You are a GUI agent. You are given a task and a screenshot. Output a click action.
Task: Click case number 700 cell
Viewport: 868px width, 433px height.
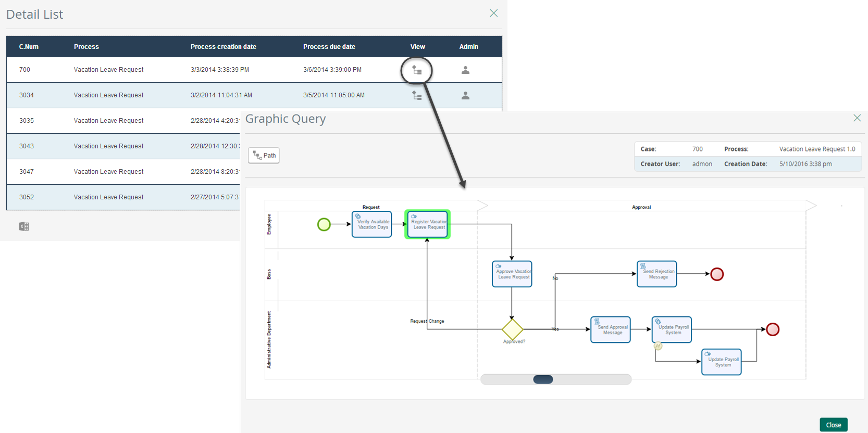click(24, 70)
